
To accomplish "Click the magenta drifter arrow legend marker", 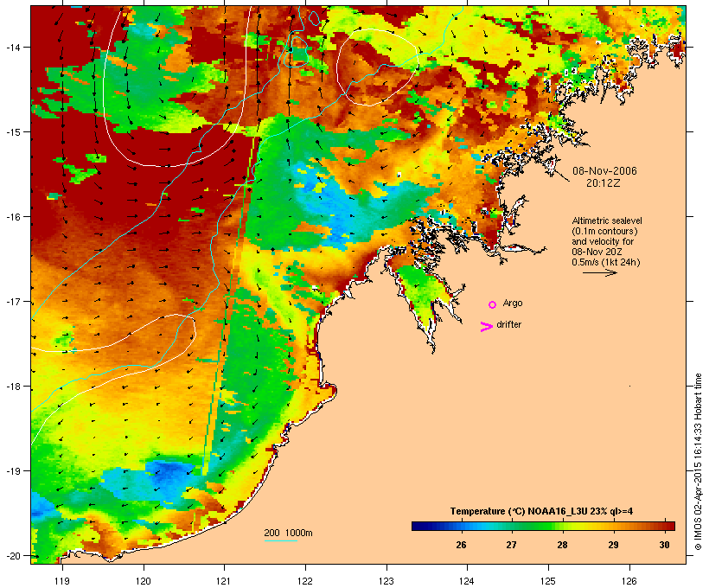I will [x=487, y=327].
